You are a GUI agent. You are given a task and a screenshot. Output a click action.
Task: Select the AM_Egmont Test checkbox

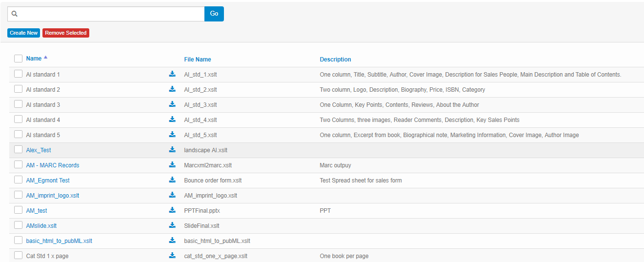click(x=18, y=180)
